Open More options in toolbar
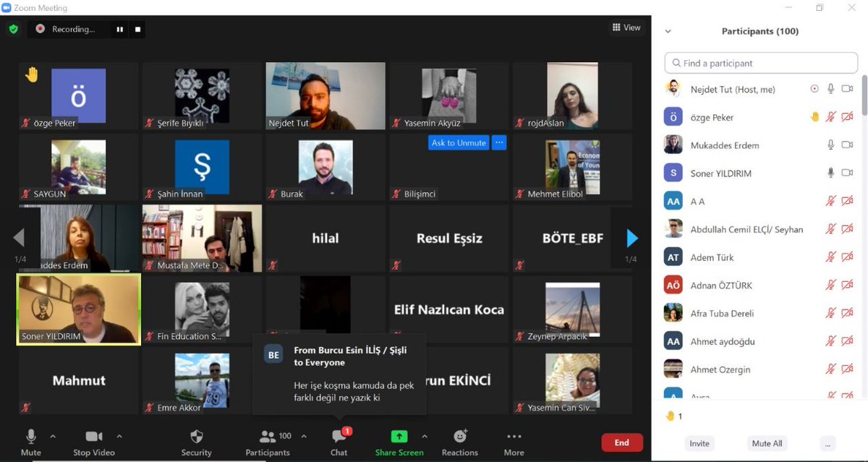The height and width of the screenshot is (462, 868). tap(514, 441)
